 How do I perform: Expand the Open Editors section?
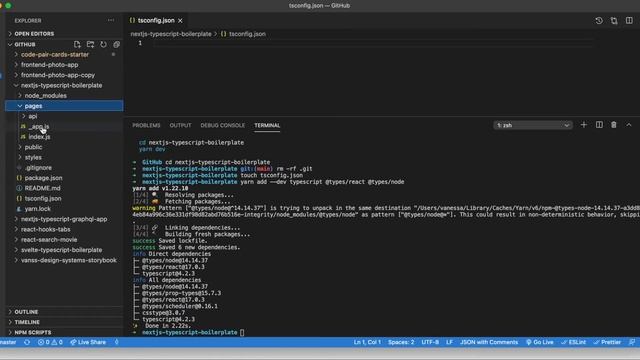point(34,34)
